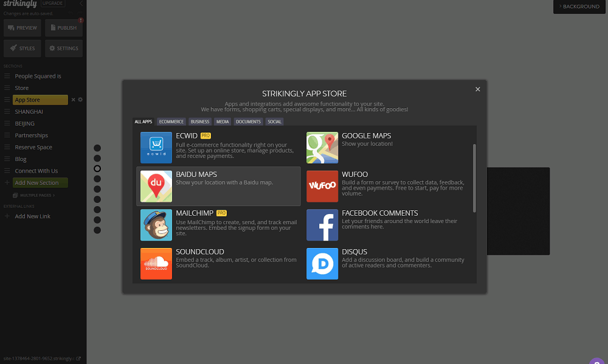Viewport: 608px width, 364px height.
Task: Select the SoundCloud app icon
Action: [156, 264]
